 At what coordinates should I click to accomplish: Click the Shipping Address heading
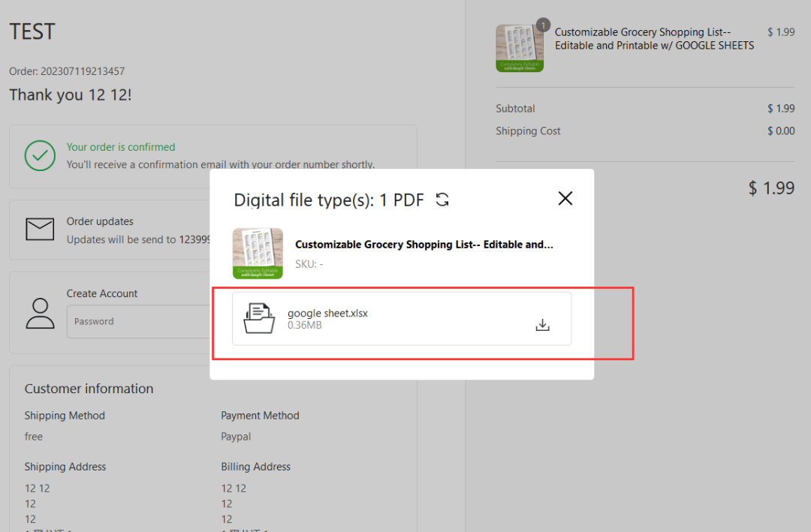pyautogui.click(x=65, y=467)
